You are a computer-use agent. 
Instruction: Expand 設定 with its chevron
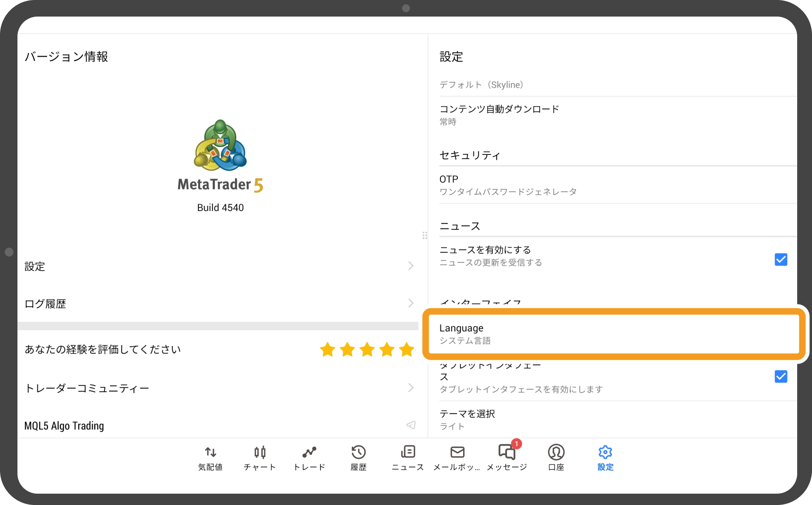pyautogui.click(x=410, y=266)
